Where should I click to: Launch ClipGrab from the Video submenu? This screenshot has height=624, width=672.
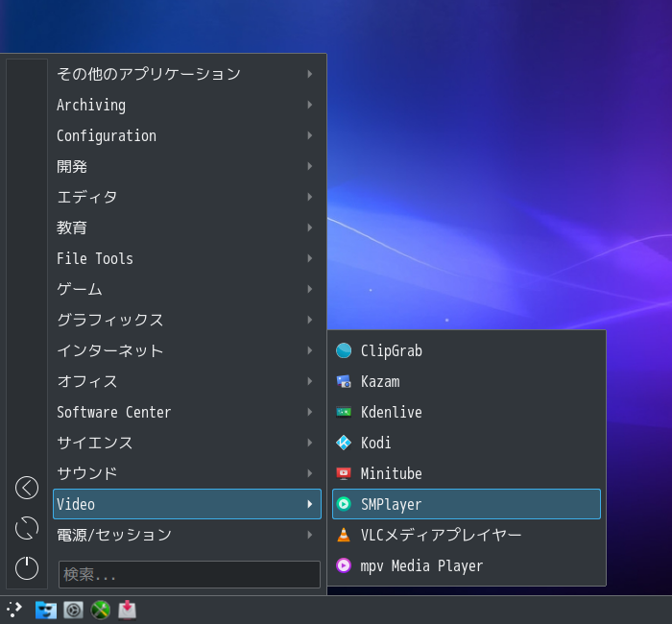(467, 350)
